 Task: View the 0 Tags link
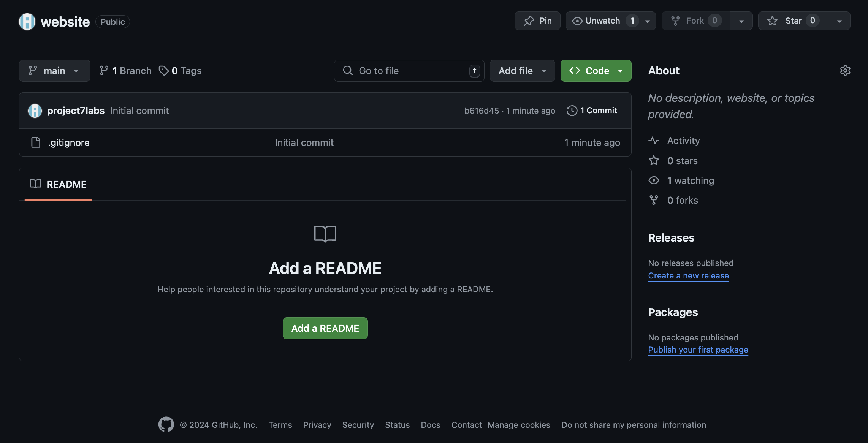(x=180, y=71)
